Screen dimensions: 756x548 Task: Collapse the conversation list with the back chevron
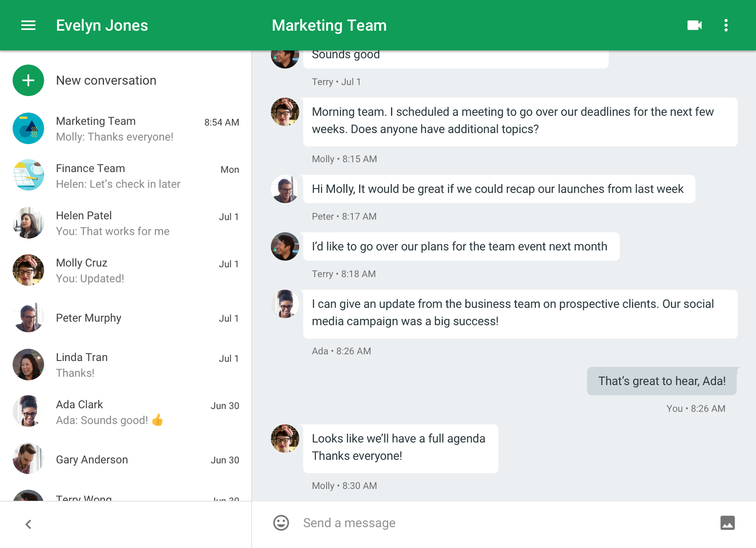click(x=28, y=524)
